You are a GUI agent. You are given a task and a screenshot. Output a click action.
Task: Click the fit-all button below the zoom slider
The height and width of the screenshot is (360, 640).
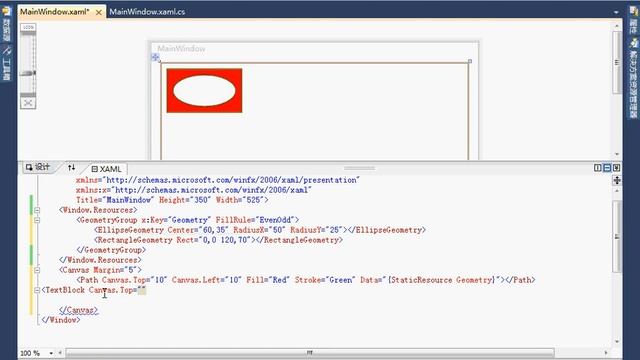tap(28, 103)
